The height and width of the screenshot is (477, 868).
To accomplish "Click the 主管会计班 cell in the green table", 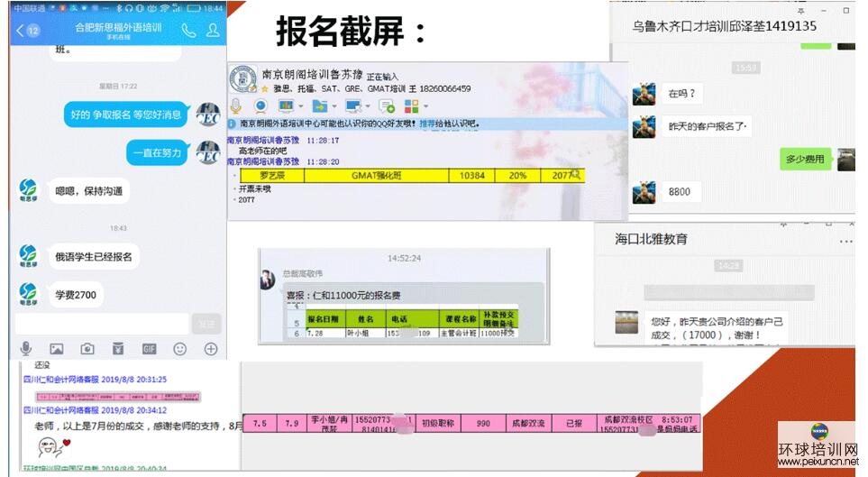I will pyautogui.click(x=459, y=333).
